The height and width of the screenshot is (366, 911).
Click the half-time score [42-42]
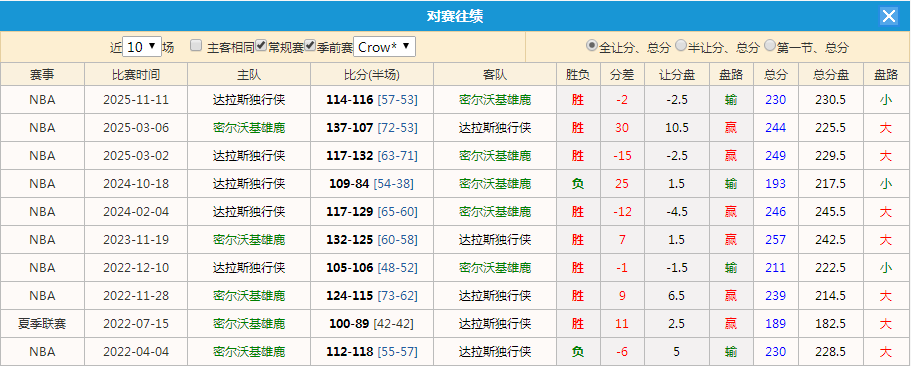pyautogui.click(x=393, y=323)
